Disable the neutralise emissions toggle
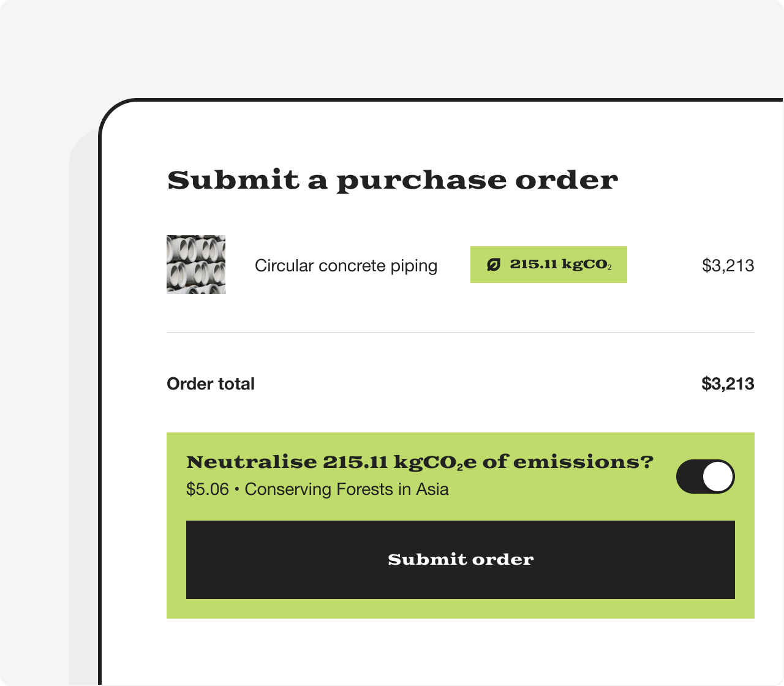This screenshot has height=686, width=784. 705,477
